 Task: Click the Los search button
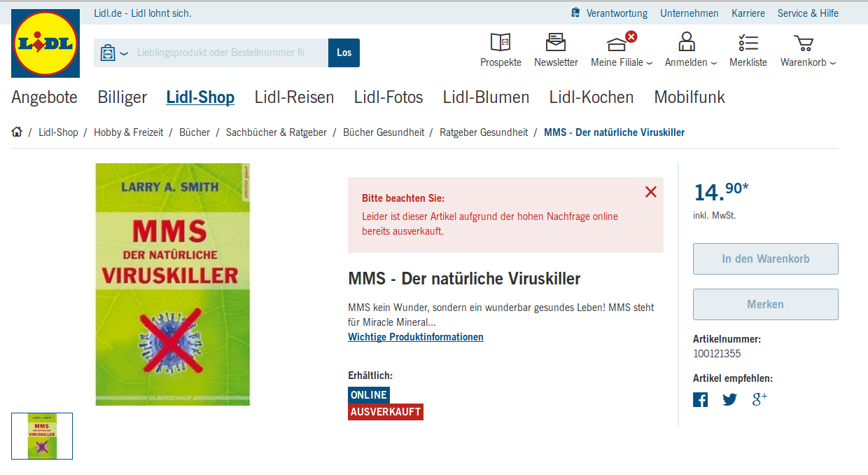pos(344,53)
